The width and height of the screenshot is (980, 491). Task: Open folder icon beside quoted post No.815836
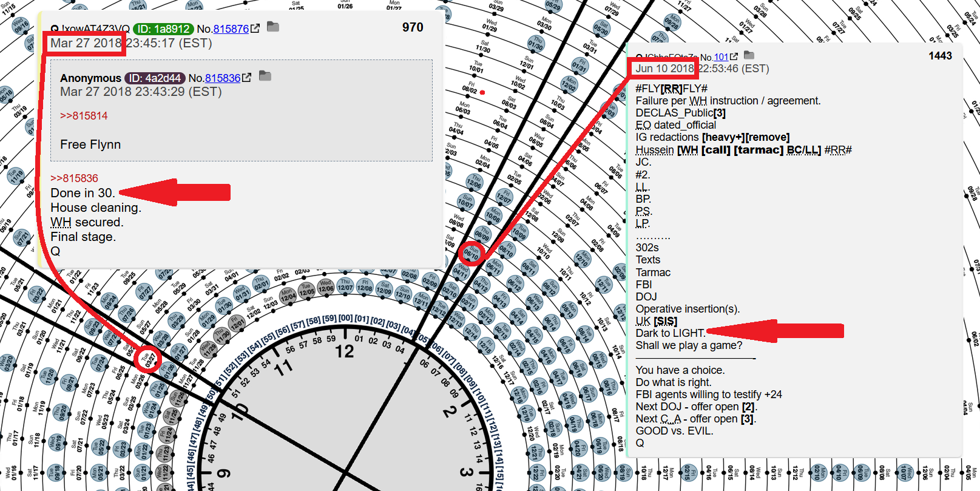click(x=265, y=76)
